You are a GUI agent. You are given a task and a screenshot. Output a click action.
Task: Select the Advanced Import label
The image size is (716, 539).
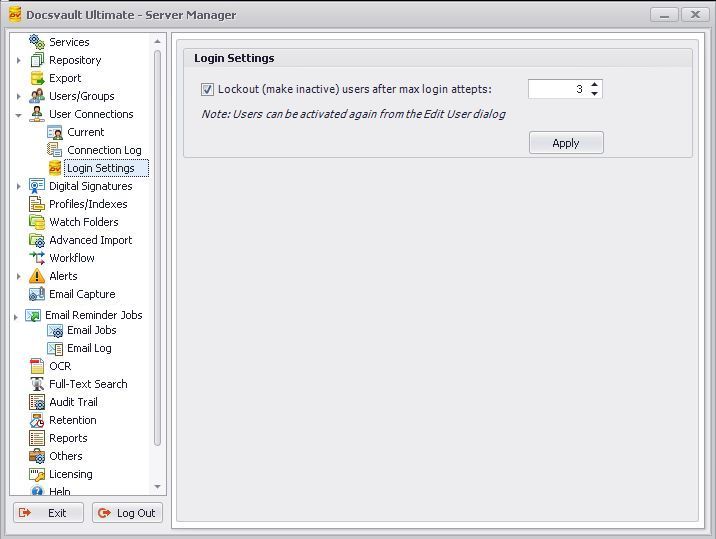(x=90, y=240)
